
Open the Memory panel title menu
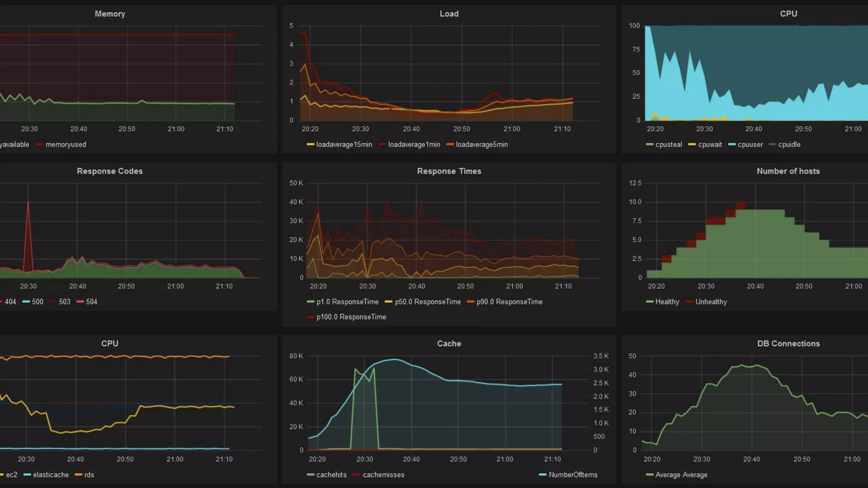pos(110,14)
